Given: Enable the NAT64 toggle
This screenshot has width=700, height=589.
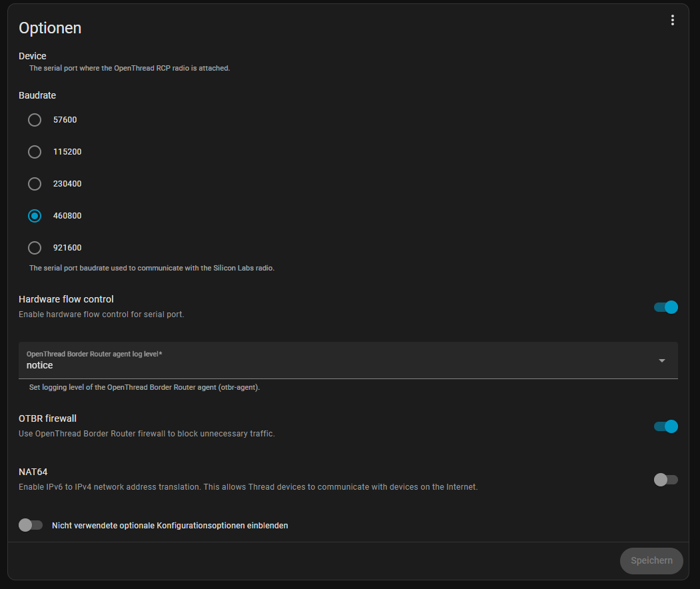Looking at the screenshot, I should pos(665,480).
